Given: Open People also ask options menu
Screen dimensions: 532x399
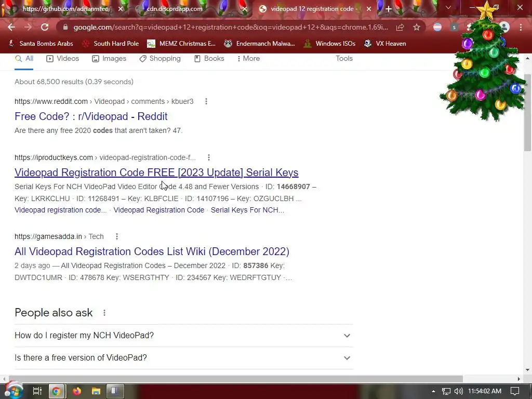Looking at the screenshot, I should [104, 313].
